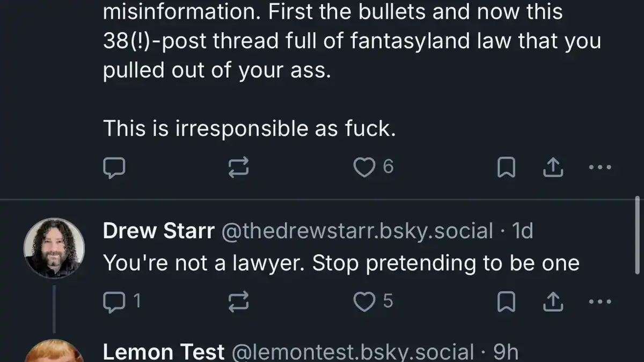Open Drew Starr's profile picture

[54, 248]
